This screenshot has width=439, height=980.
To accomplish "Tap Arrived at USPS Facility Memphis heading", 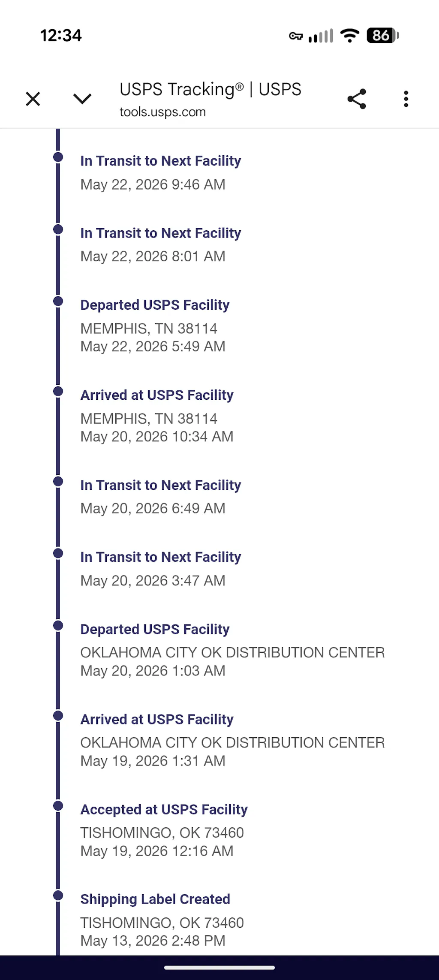I will [x=157, y=395].
